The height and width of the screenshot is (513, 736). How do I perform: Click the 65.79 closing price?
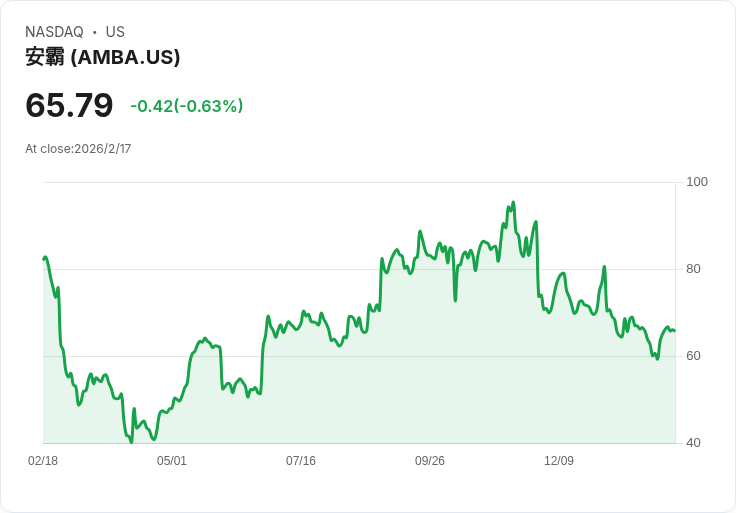click(x=69, y=105)
